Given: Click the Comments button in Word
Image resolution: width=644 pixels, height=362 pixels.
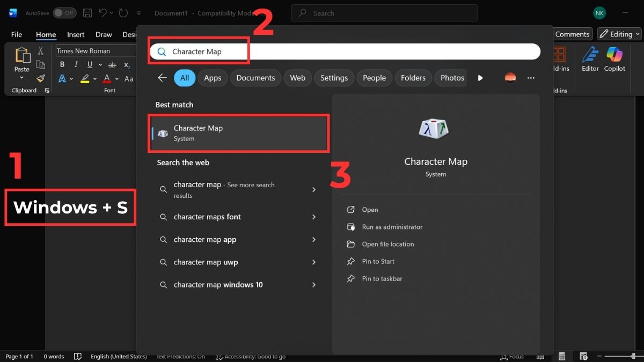Looking at the screenshot, I should click(572, 34).
